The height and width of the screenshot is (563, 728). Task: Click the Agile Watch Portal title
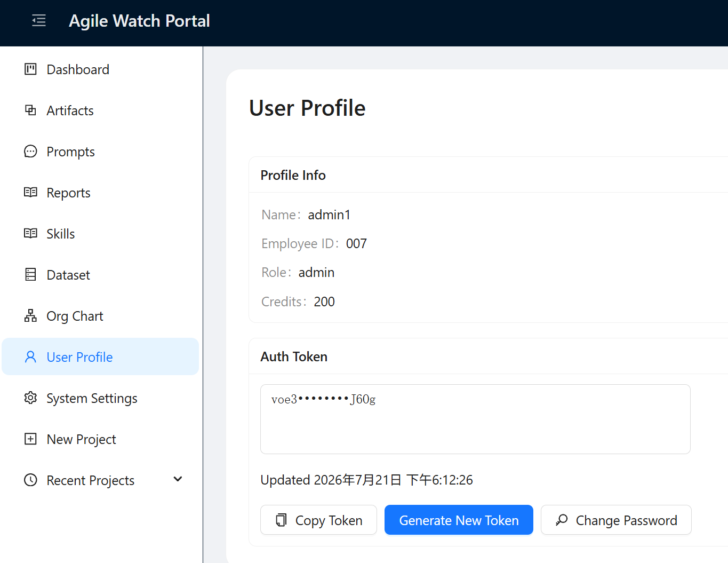(x=139, y=21)
